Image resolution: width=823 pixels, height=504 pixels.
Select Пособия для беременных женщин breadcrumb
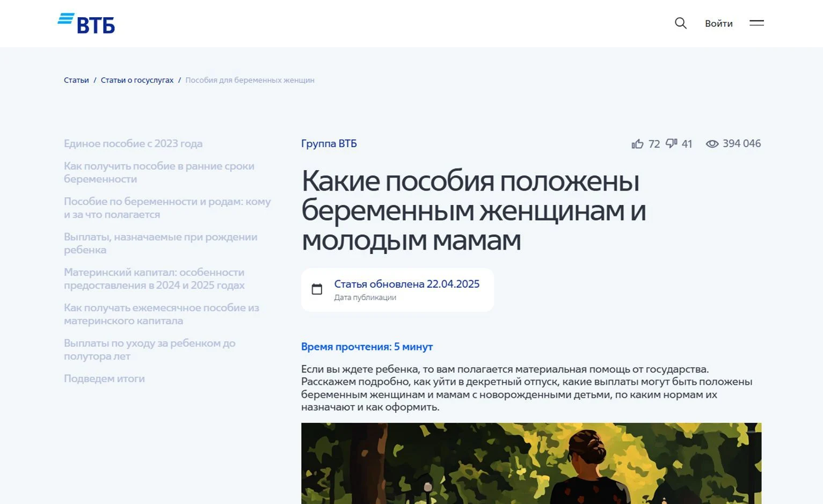pos(250,80)
